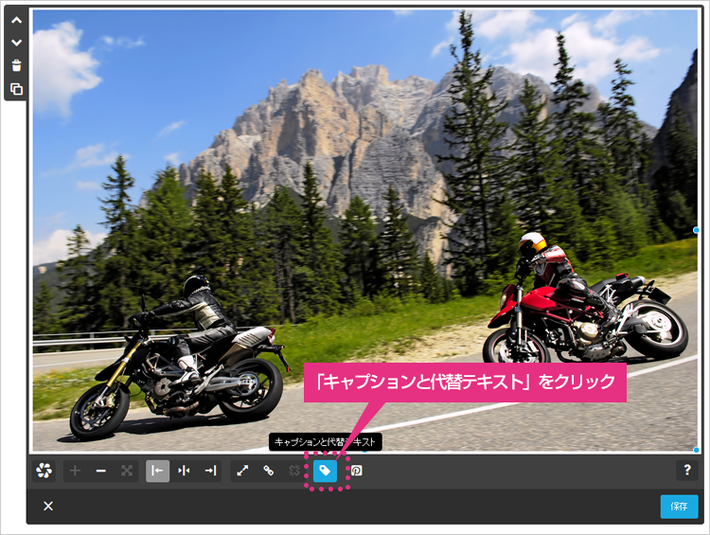This screenshot has height=535, width=710.
Task: Fit image to full width with the expand icon
Action: point(127,471)
